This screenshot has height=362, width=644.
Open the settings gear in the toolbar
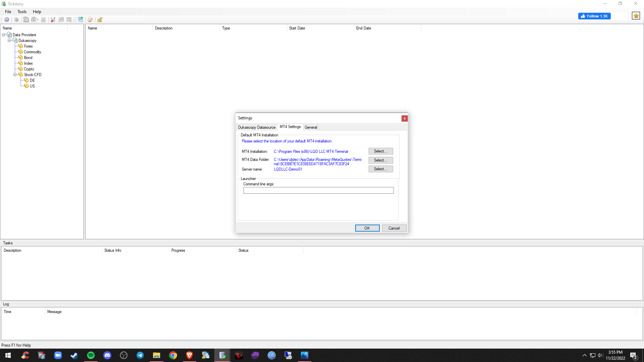(x=7, y=19)
